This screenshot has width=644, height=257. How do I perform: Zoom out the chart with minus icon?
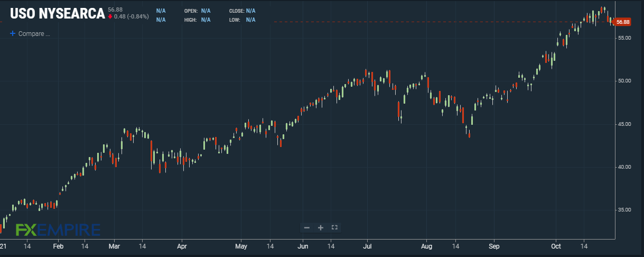(307, 227)
